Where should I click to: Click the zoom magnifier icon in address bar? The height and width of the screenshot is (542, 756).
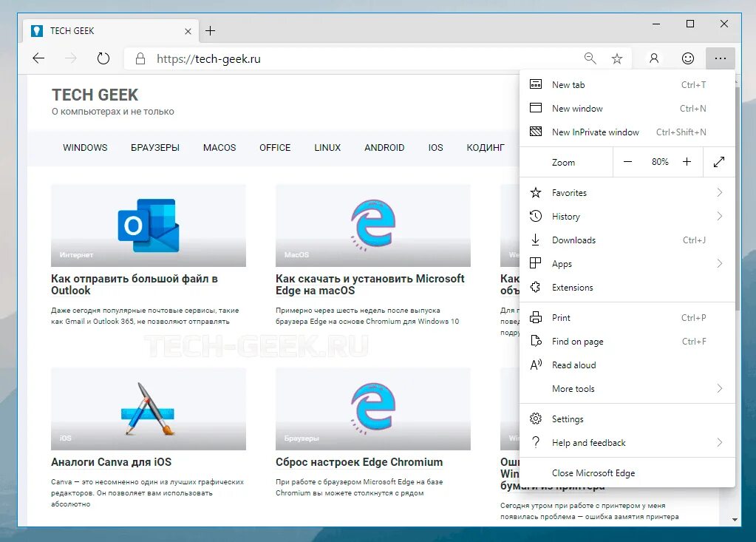tap(590, 59)
